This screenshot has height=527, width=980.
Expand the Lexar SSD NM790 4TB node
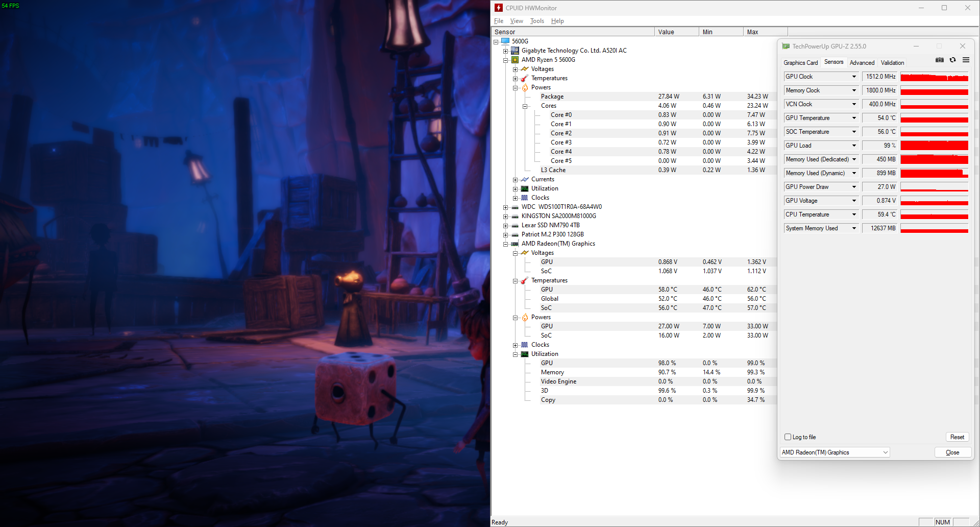pos(505,225)
